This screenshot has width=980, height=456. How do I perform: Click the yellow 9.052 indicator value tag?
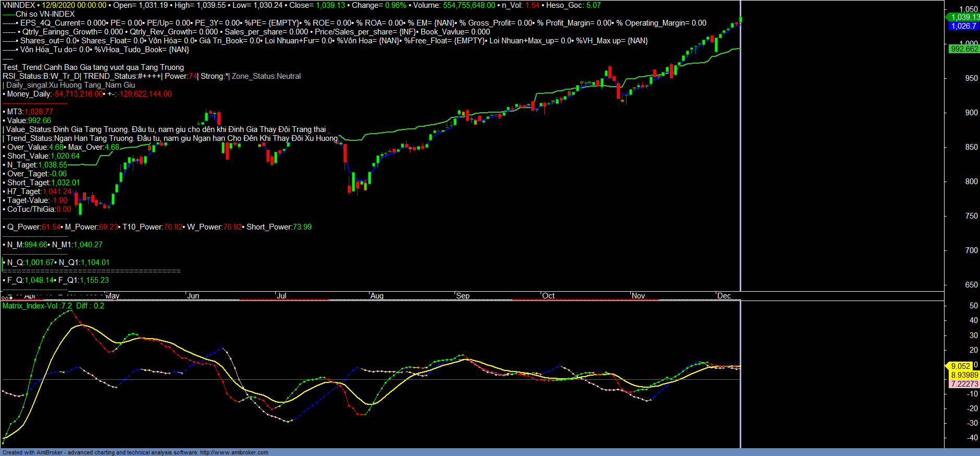960,366
